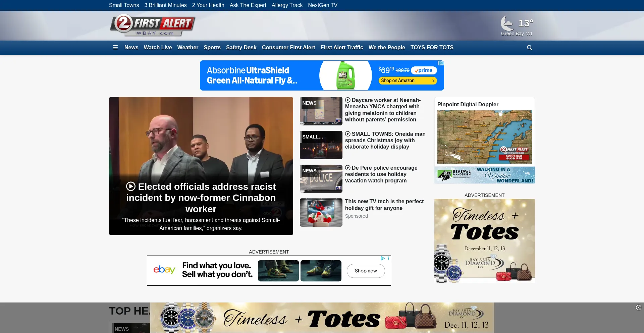Image resolution: width=644 pixels, height=333 pixels.
Task: Select Watch Live in navigation bar
Action: [x=158, y=48]
